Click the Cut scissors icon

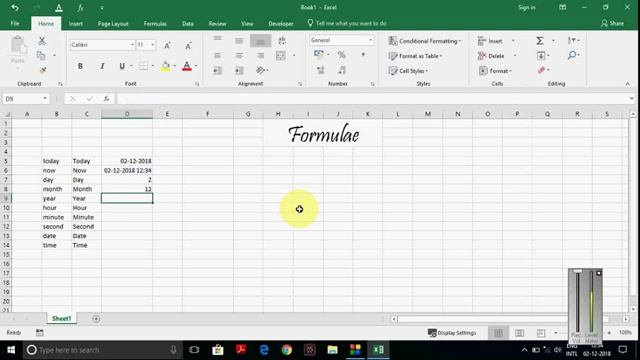pos(42,41)
